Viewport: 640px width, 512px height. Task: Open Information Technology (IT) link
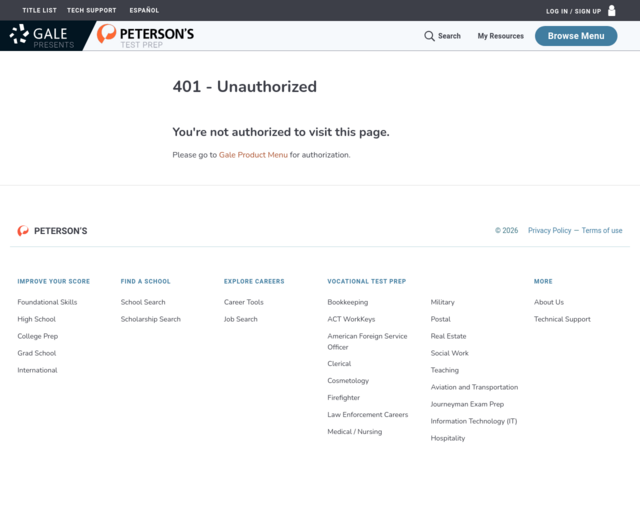click(474, 421)
